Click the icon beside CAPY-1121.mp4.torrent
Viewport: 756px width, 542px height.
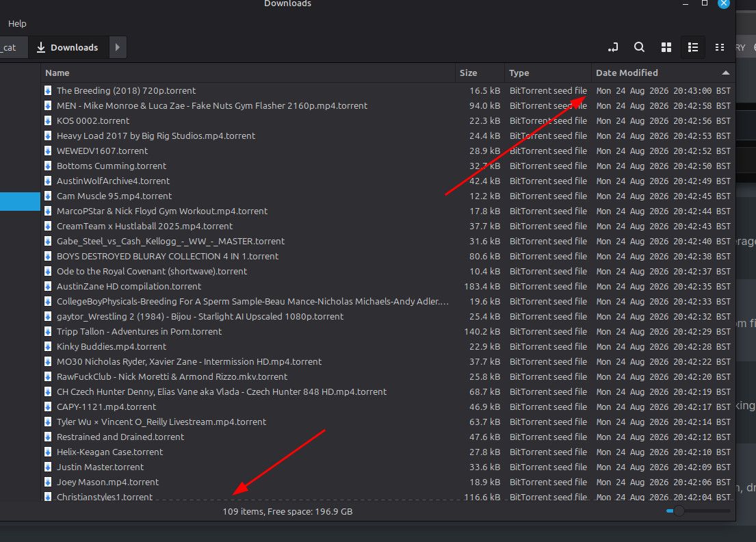(x=48, y=406)
